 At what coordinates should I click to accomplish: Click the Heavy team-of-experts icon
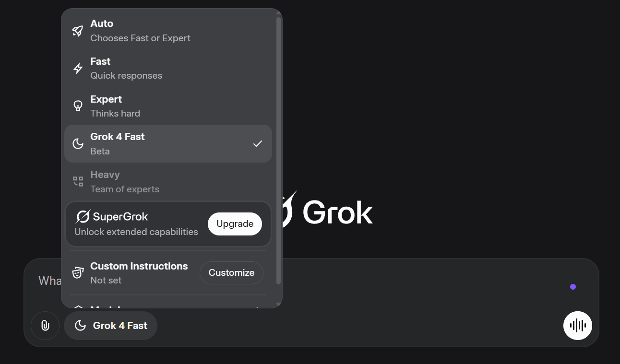[x=78, y=182]
